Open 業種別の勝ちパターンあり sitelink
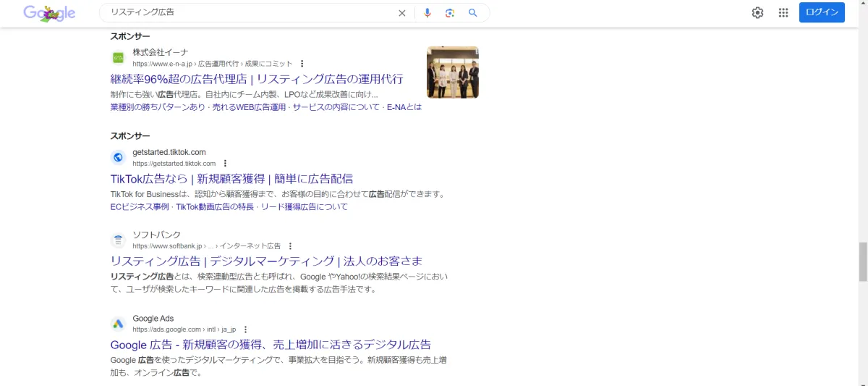This screenshot has width=868, height=386. click(x=158, y=107)
